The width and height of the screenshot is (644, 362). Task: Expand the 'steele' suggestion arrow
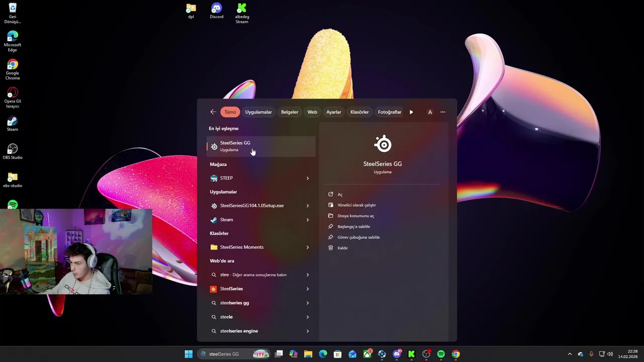(307, 317)
